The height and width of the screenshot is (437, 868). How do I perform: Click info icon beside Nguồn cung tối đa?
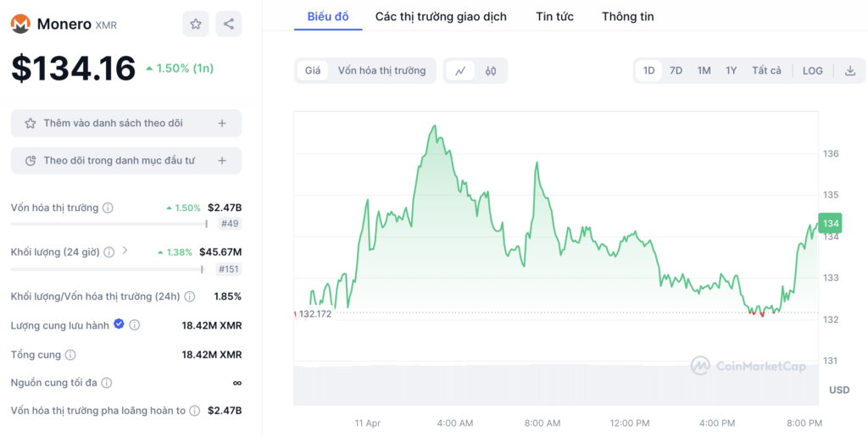106,383
